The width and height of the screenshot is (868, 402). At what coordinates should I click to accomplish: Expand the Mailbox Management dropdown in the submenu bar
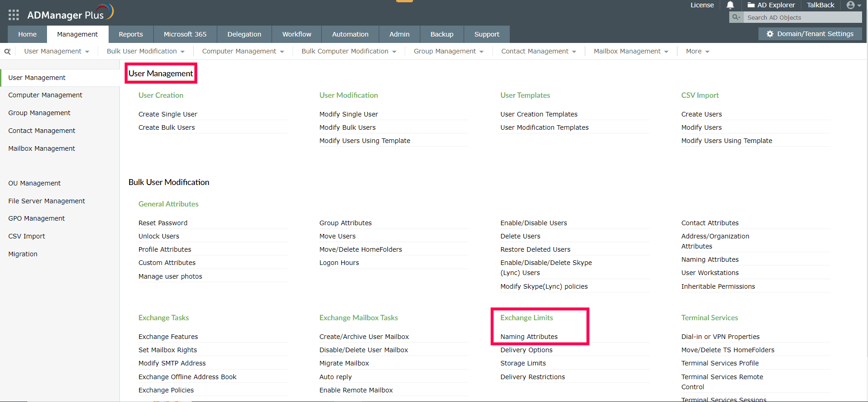pos(631,51)
